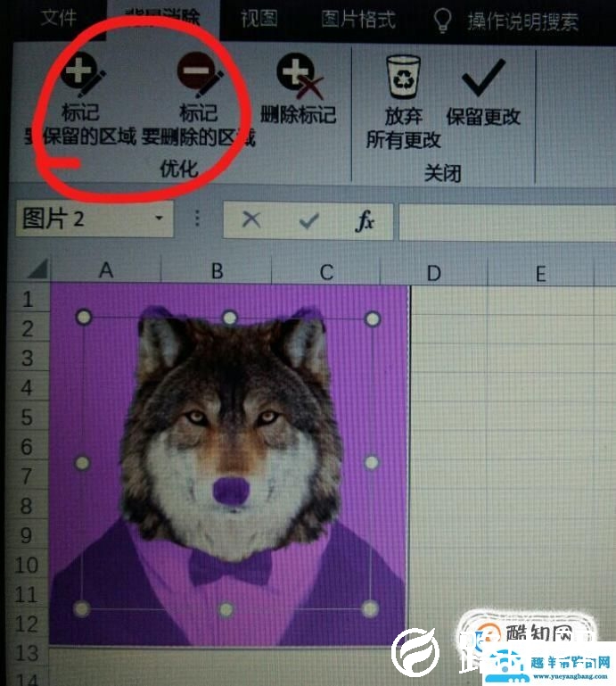Image resolution: width=616 pixels, height=686 pixels.
Task: Select column B header
Action: click(x=218, y=271)
